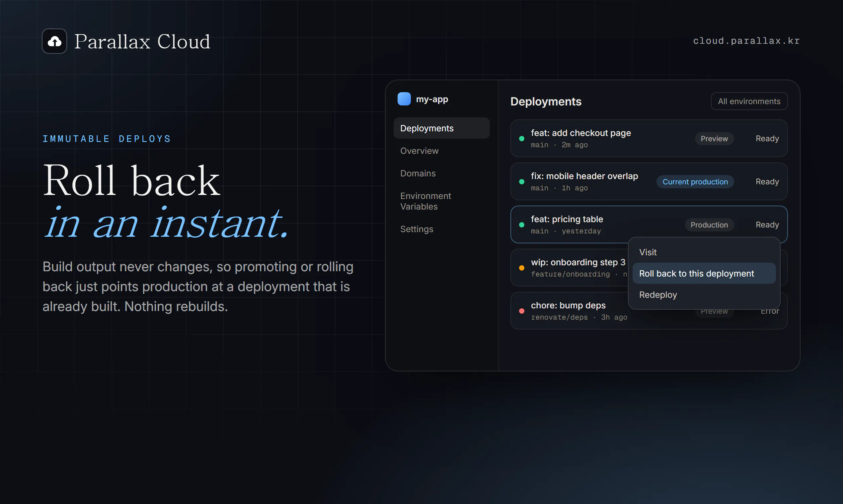Image resolution: width=843 pixels, height=504 pixels.
Task: Click Ready status on pricing table row
Action: (x=767, y=225)
